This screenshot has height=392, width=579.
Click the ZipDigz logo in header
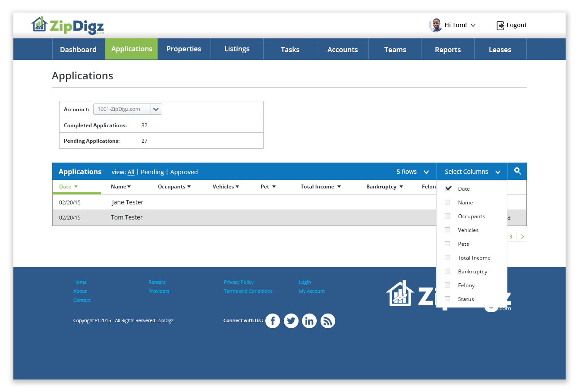pyautogui.click(x=68, y=25)
